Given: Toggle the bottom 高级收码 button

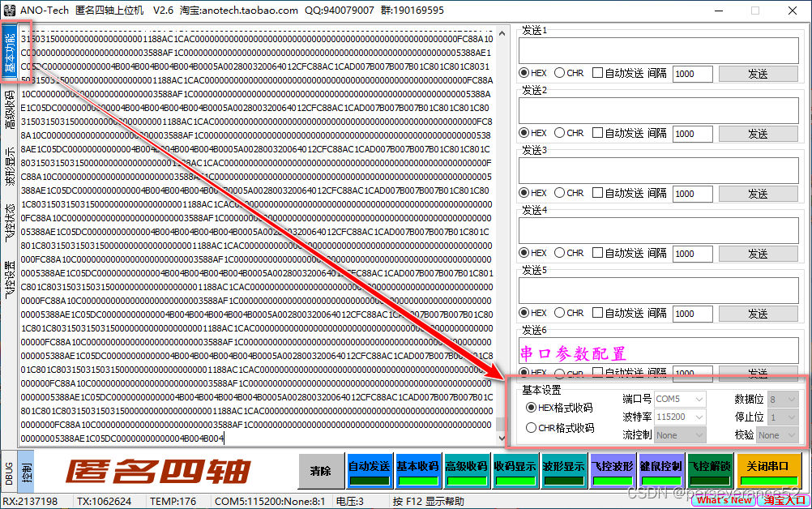Looking at the screenshot, I should pos(467,471).
